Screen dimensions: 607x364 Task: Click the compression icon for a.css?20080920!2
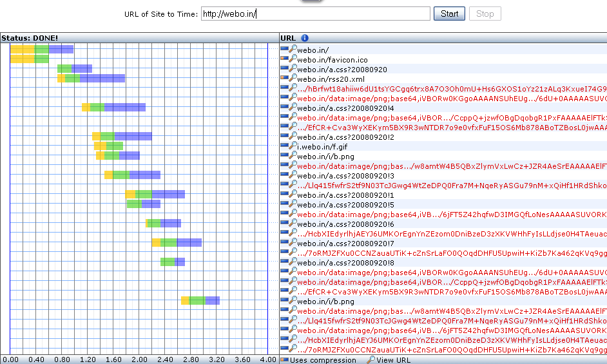284,137
